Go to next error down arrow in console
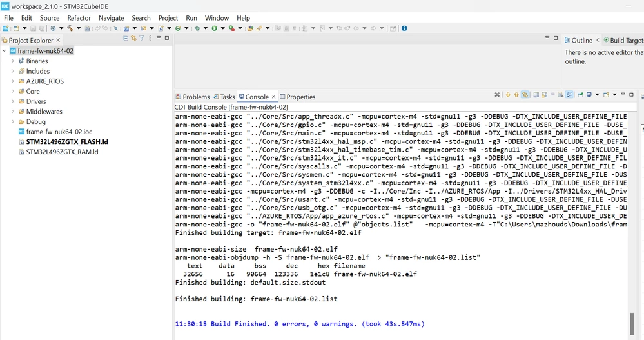Image resolution: width=644 pixels, height=340 pixels. [x=508, y=95]
